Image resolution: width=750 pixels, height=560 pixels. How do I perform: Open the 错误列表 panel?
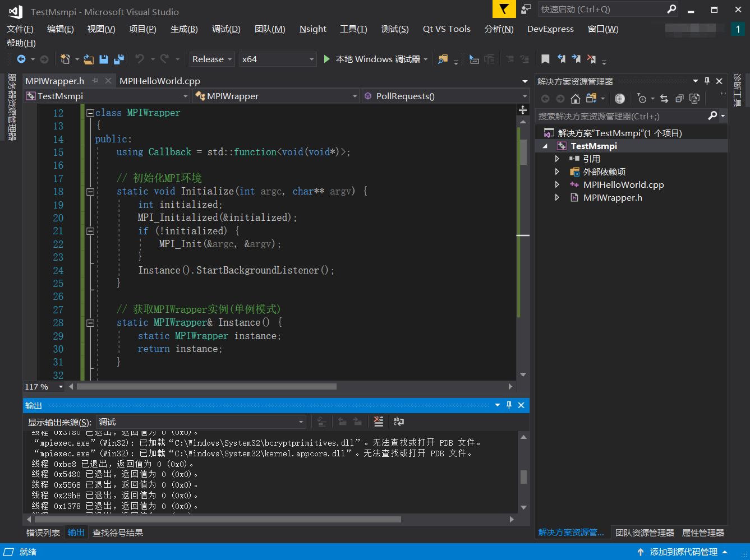tap(43, 533)
